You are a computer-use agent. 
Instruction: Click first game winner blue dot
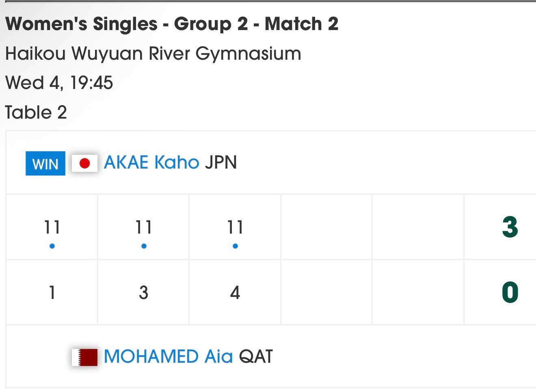[52, 246]
